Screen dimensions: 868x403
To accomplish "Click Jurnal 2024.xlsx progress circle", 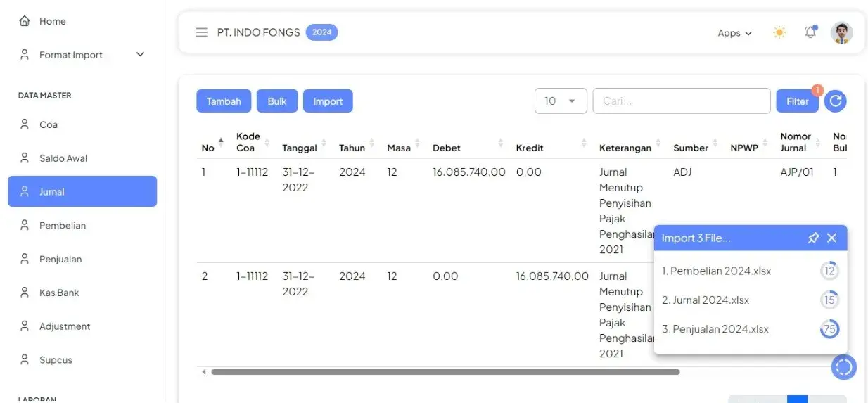I will pyautogui.click(x=830, y=300).
